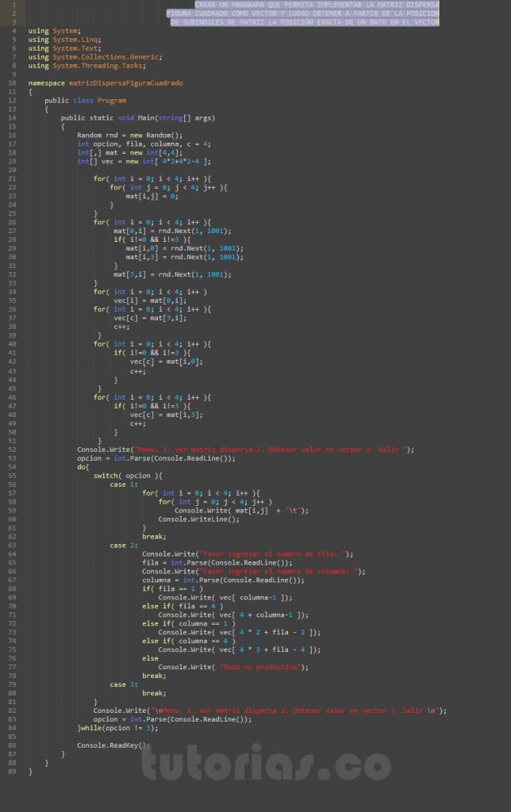Click the condition 'else if( fila == 4 )'

(183, 607)
